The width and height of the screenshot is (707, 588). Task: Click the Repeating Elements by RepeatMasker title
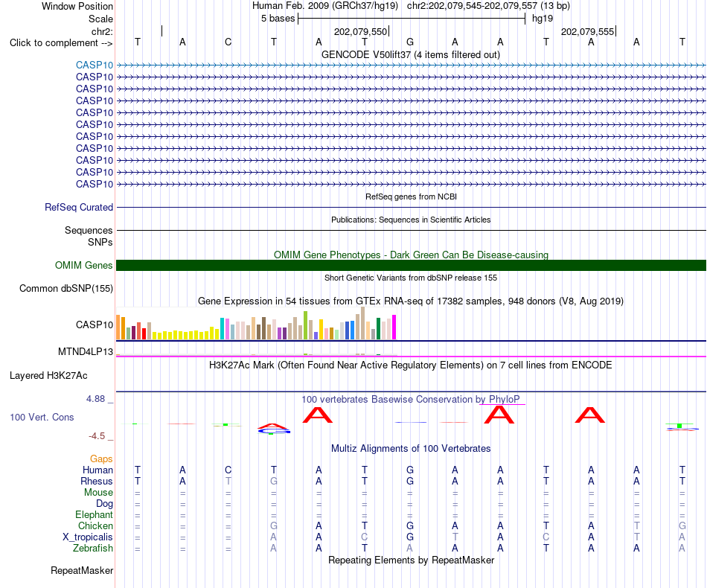point(411,560)
